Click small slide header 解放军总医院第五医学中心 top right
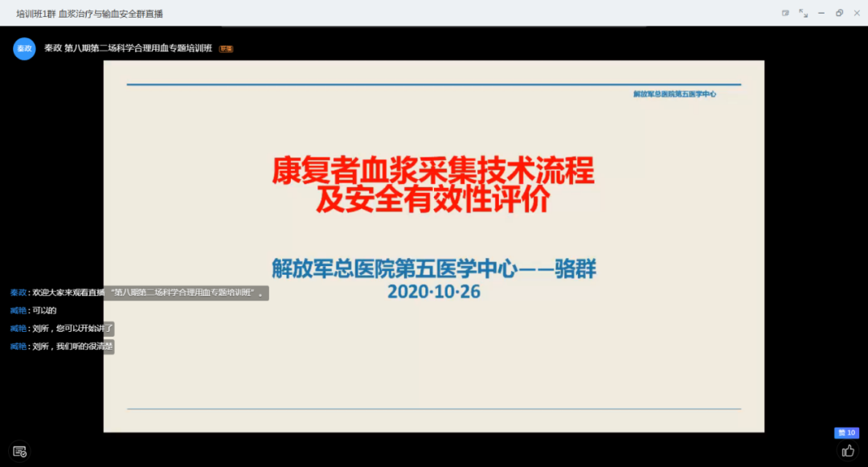The height and width of the screenshot is (467, 868). tap(674, 94)
